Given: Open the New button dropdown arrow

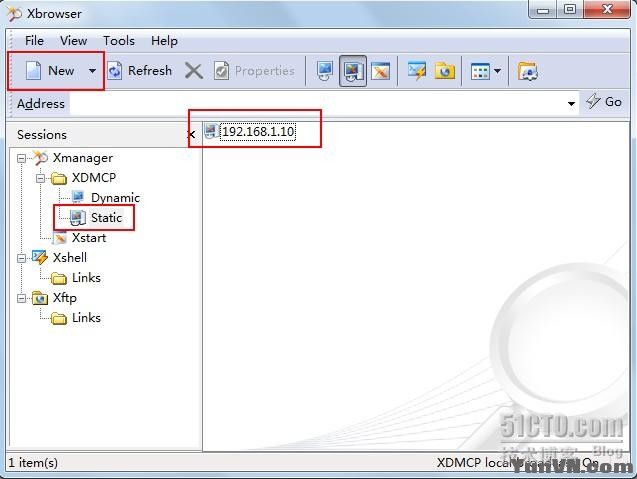Looking at the screenshot, I should [93, 71].
